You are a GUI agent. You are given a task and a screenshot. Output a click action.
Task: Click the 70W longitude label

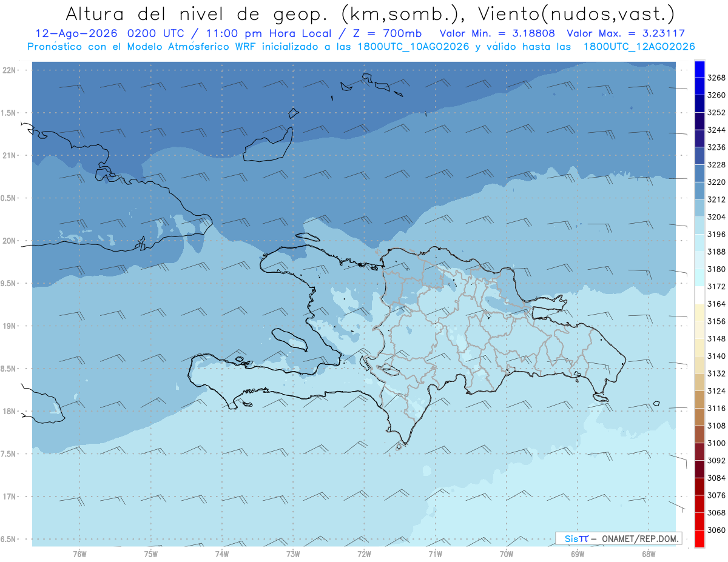pos(507,555)
